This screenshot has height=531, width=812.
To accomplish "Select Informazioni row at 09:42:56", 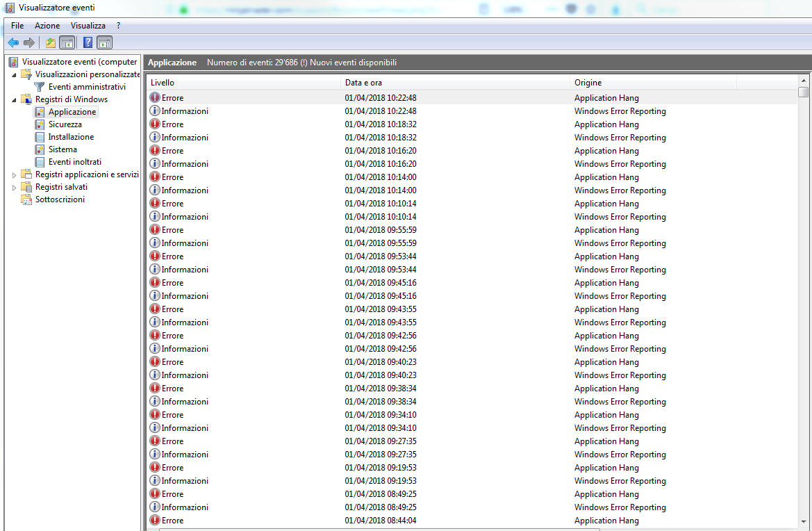I will [472, 349].
